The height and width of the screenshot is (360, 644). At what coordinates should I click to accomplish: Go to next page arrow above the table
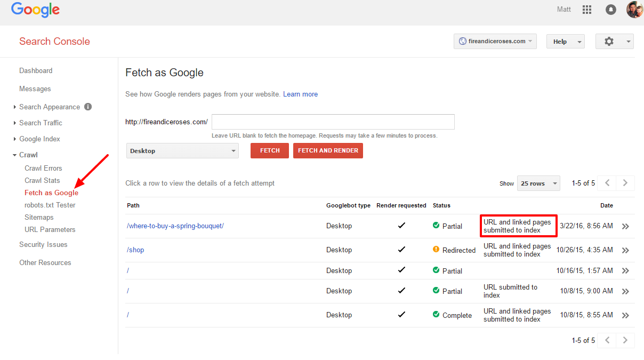click(x=625, y=183)
